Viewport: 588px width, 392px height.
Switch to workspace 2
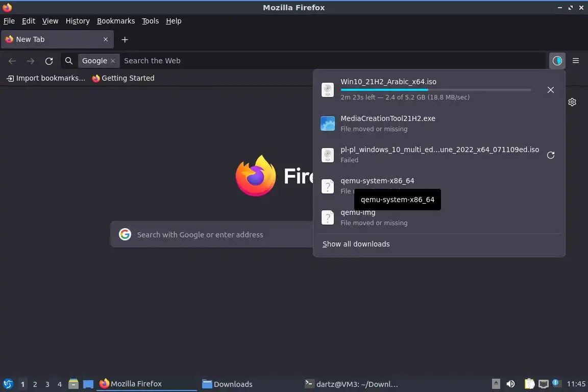coord(35,384)
